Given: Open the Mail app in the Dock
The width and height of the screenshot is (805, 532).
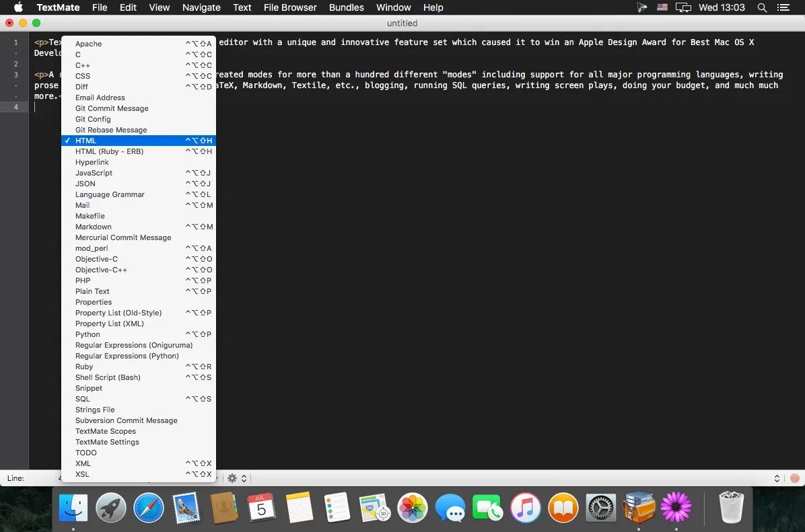Looking at the screenshot, I should pyautogui.click(x=186, y=507).
